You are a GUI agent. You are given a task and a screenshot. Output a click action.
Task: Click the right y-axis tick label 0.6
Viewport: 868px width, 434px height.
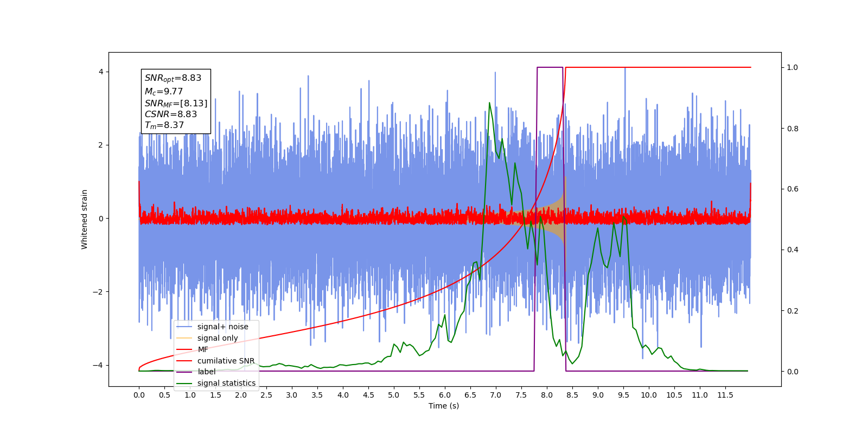tap(793, 189)
